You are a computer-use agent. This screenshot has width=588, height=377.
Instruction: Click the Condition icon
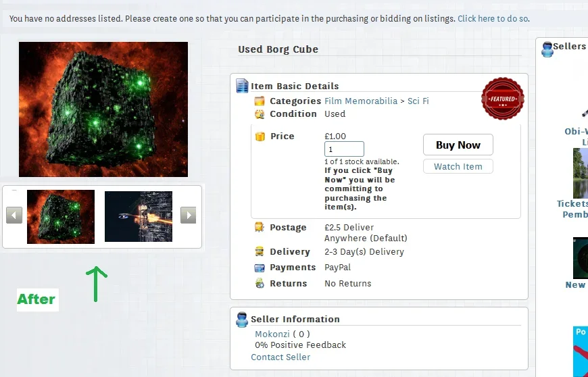[x=259, y=114]
